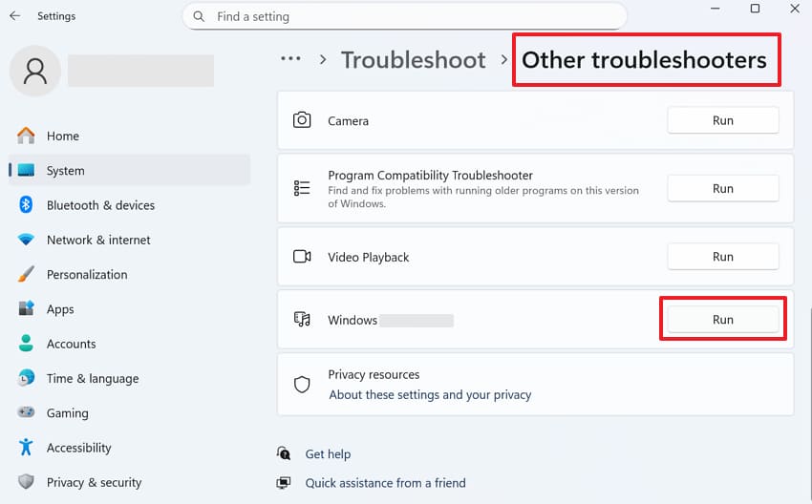Click the Personalization paintbrush icon
Viewport: 812px width, 504px height.
tap(26, 274)
